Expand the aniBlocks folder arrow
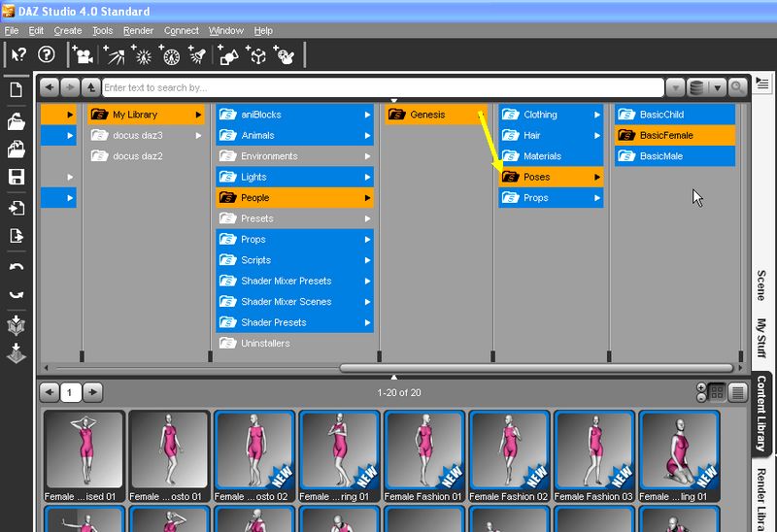Viewport: 777px width, 532px height. tap(367, 115)
